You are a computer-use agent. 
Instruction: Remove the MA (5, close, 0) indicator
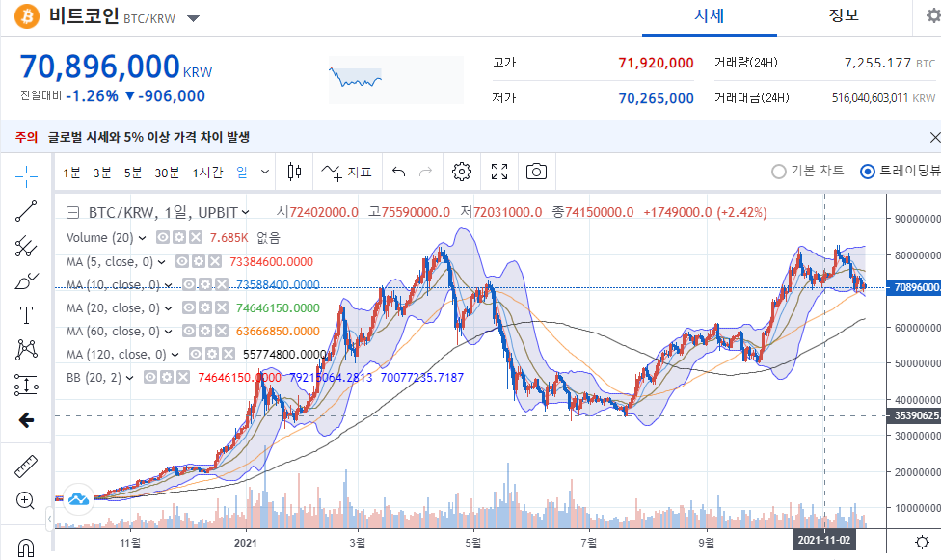click(x=215, y=262)
